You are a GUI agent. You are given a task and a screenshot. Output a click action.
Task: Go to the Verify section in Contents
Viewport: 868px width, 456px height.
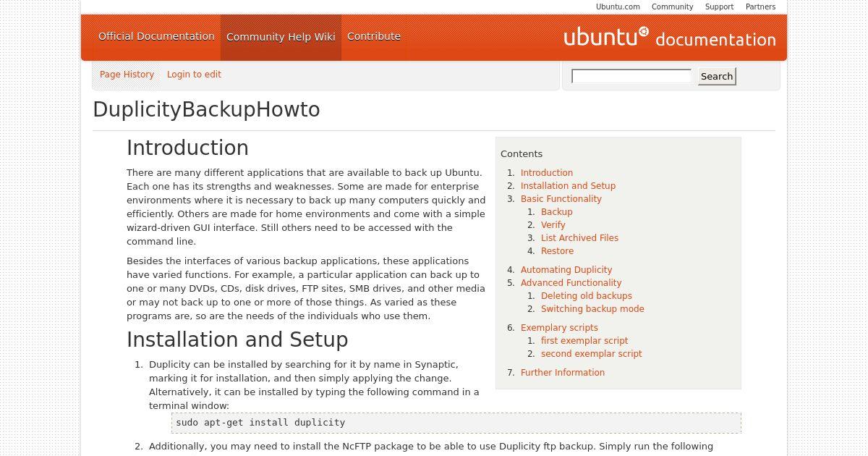pyautogui.click(x=553, y=225)
